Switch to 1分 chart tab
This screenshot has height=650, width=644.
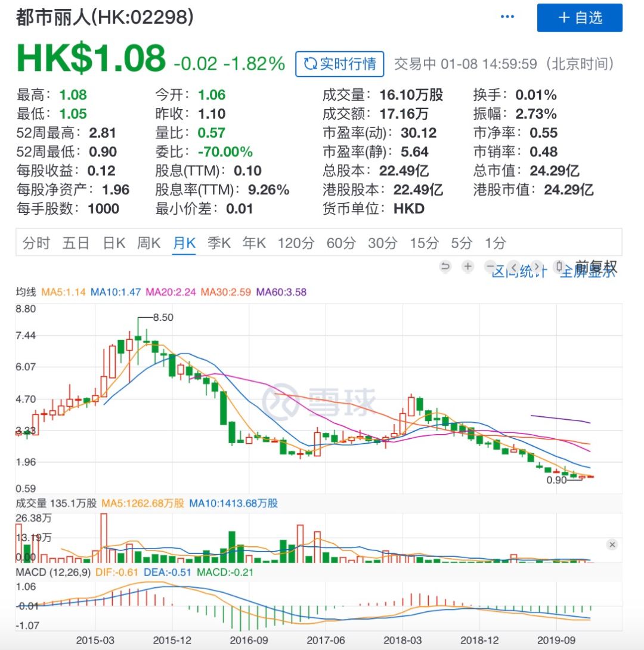click(496, 243)
